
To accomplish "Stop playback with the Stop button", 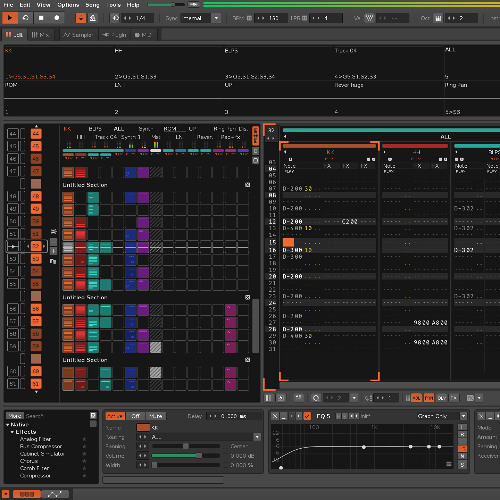I will (41, 18).
